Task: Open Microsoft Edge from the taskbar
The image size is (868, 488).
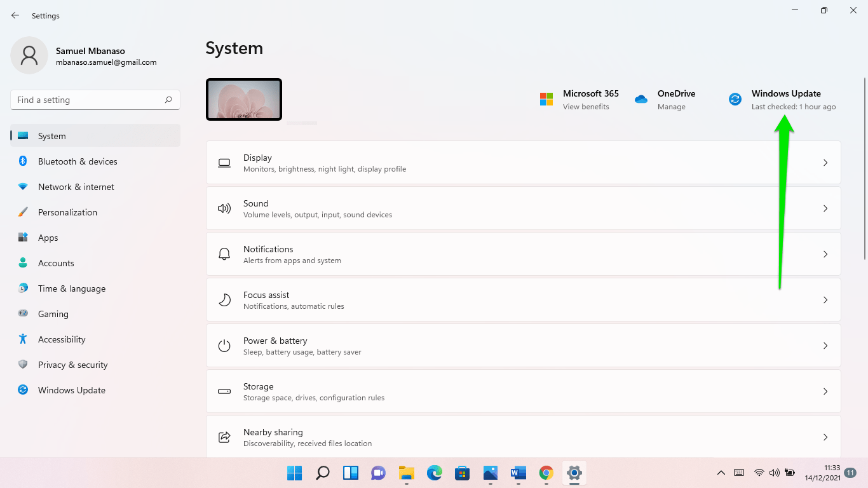Action: click(x=434, y=473)
